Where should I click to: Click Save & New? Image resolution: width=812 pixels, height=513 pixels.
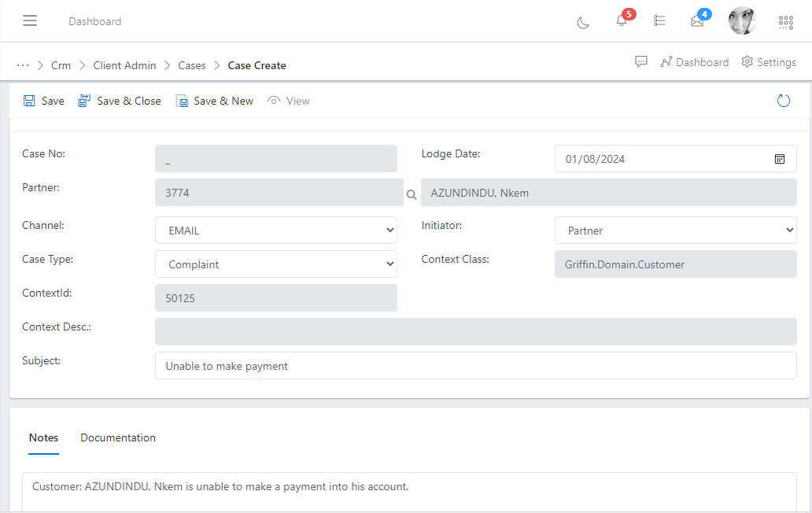tap(214, 101)
